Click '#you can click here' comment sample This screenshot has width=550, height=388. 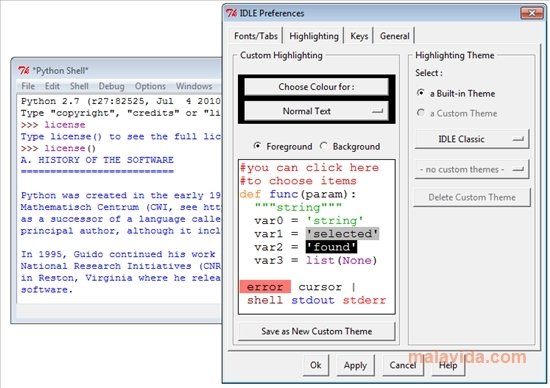coord(309,168)
